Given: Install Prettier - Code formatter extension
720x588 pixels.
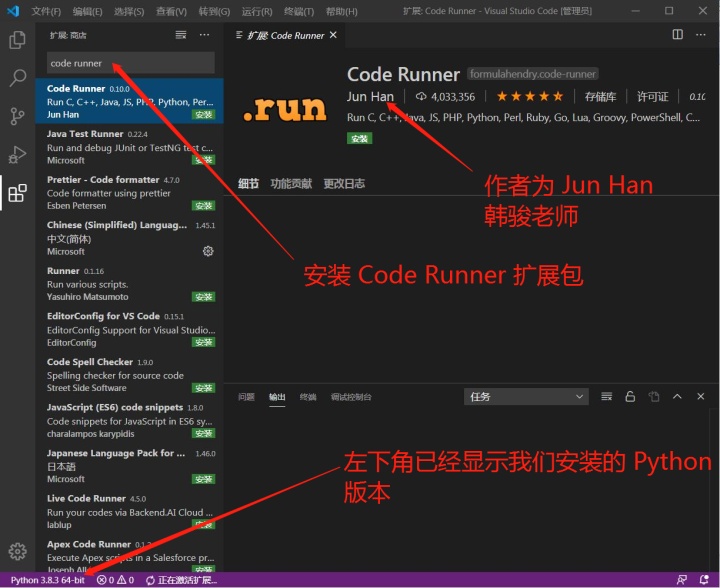Looking at the screenshot, I should (203, 206).
